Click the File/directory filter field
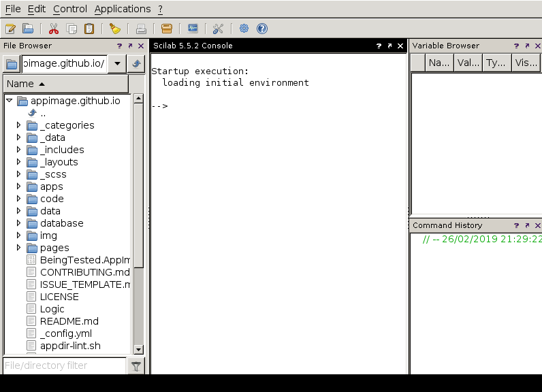 pos(64,365)
